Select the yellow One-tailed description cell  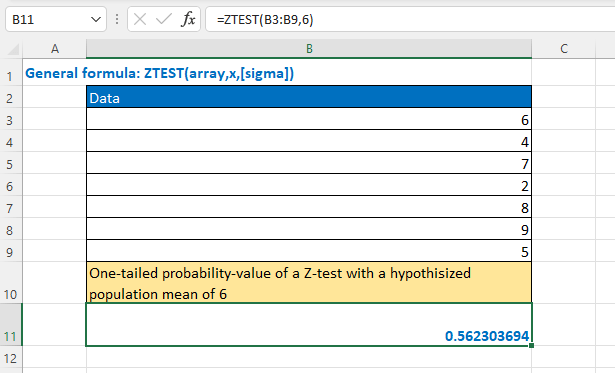[x=309, y=282]
